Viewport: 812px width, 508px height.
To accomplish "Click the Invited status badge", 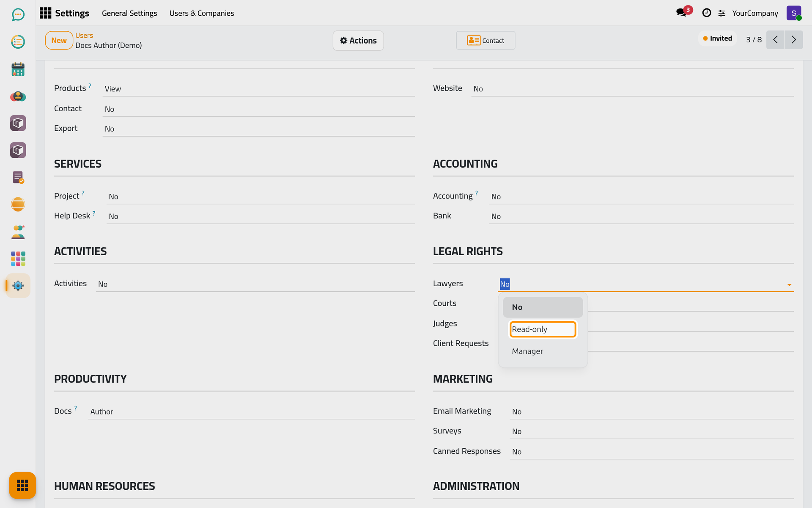I will 717,39.
